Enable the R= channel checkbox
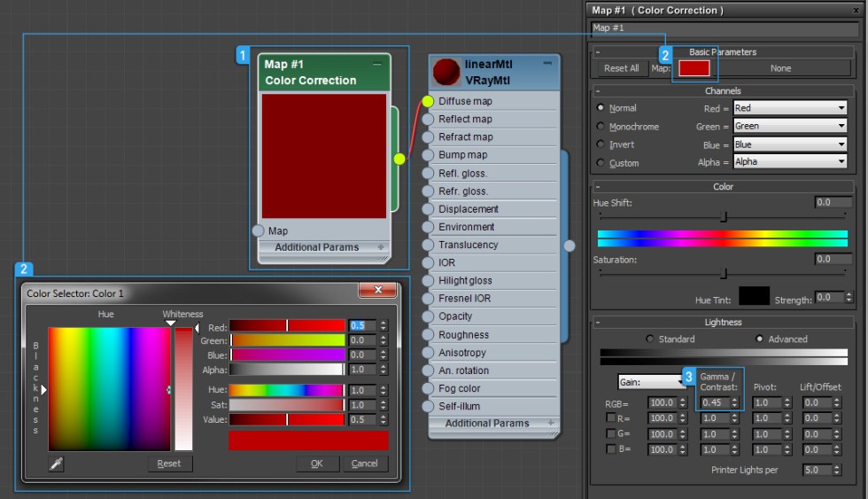The image size is (868, 499). pos(610,417)
